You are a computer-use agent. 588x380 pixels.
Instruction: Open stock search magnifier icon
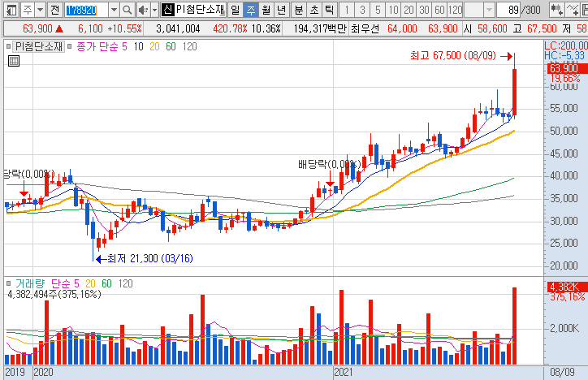[128, 10]
